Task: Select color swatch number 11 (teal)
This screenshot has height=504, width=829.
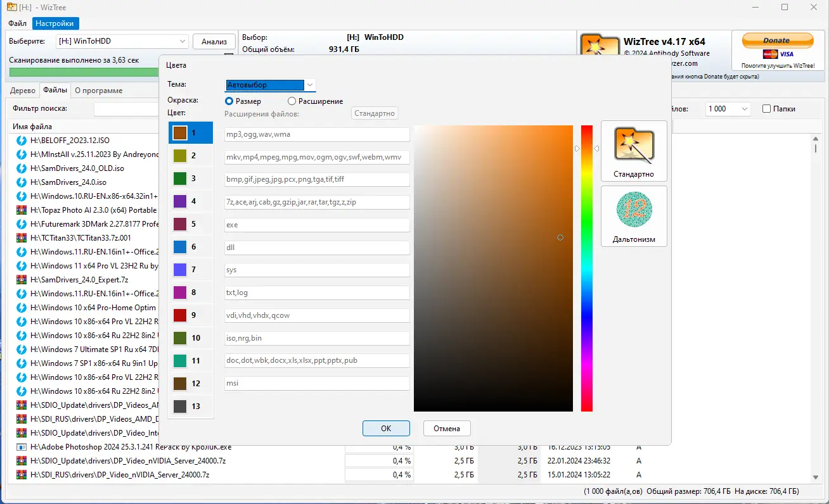Action: [x=180, y=361]
